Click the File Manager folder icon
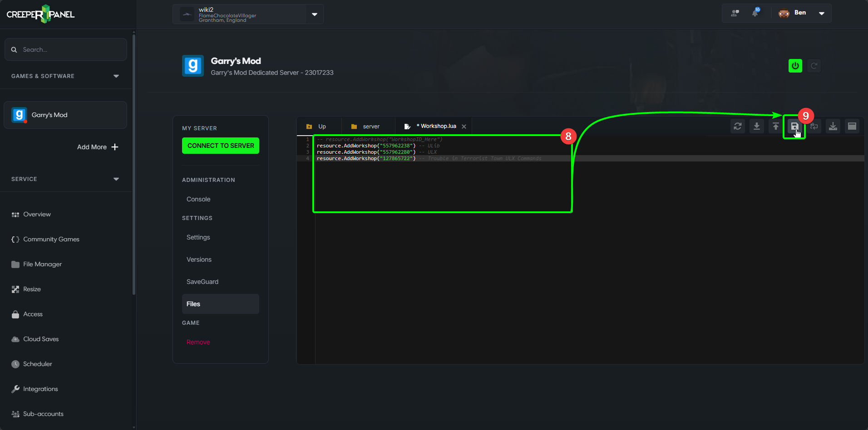 click(x=15, y=264)
